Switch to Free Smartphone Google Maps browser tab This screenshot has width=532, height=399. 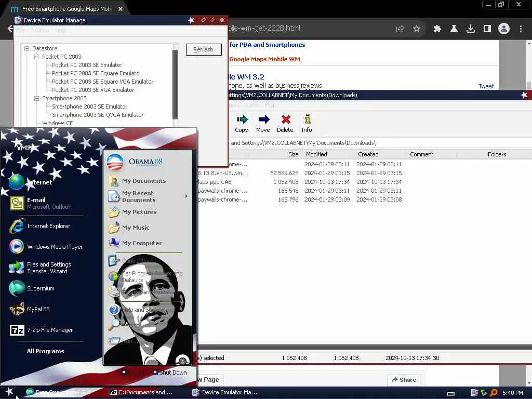[66, 9]
